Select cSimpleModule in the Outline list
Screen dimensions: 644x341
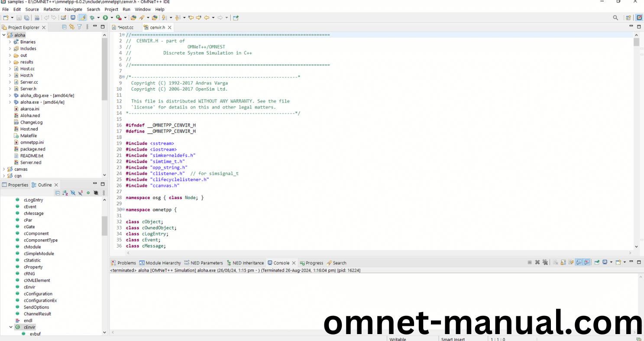coord(39,254)
